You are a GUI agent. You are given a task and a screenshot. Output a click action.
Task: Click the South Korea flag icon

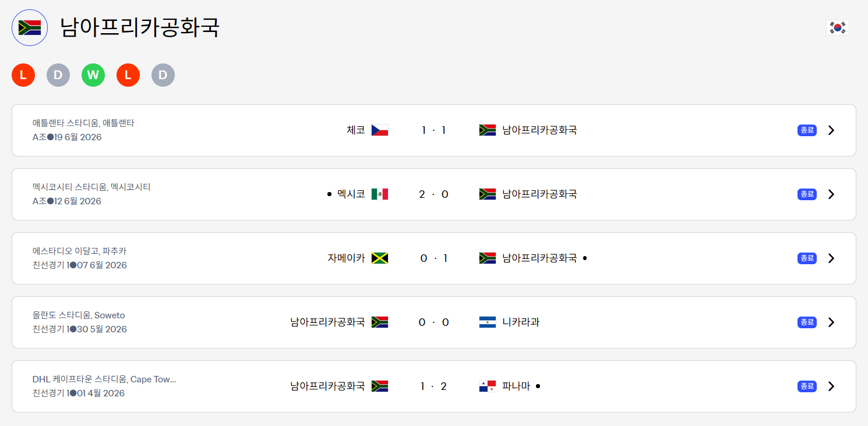pyautogui.click(x=838, y=27)
